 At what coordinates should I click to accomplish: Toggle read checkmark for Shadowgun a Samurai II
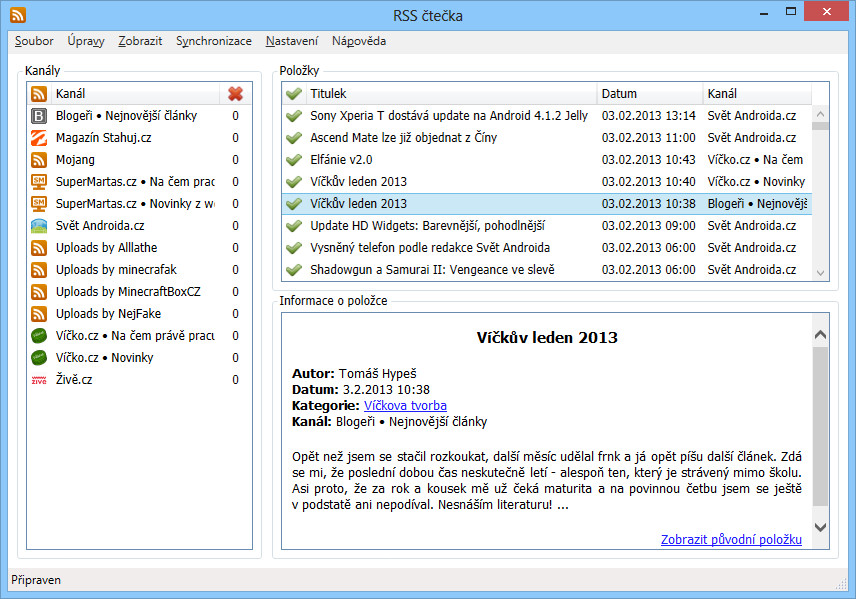coord(294,270)
